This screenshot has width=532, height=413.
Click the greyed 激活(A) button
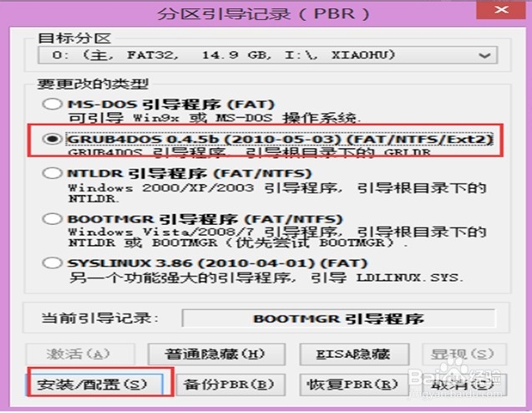80,354
